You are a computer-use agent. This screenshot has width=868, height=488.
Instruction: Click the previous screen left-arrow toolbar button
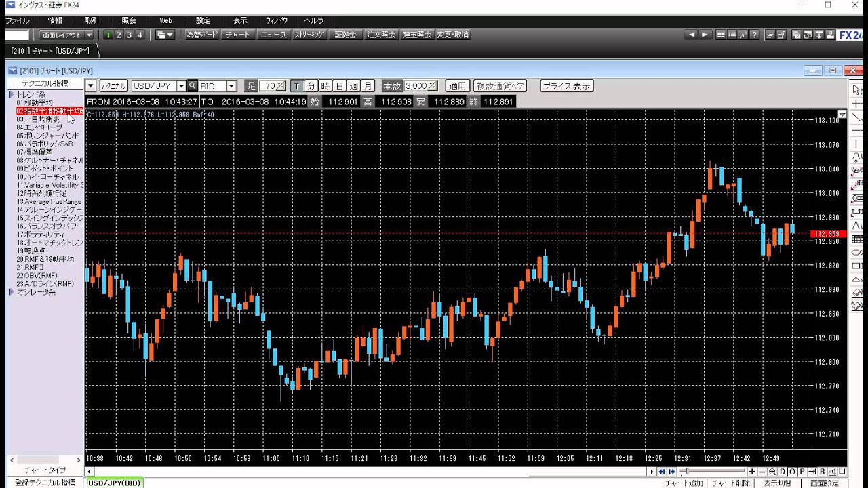[x=692, y=35]
